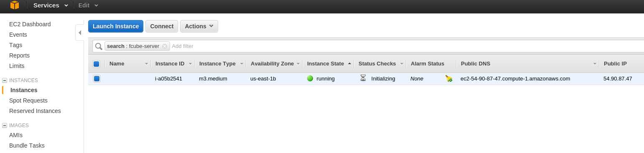The width and height of the screenshot is (644, 153).
Task: Select Instances in sidebar
Action: point(24,90)
